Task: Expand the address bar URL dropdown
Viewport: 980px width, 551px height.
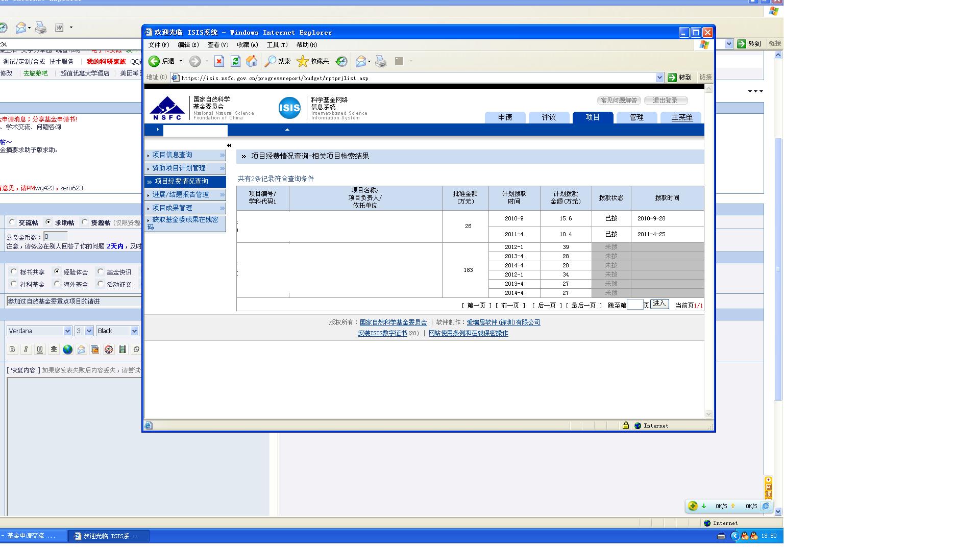Action: point(659,78)
